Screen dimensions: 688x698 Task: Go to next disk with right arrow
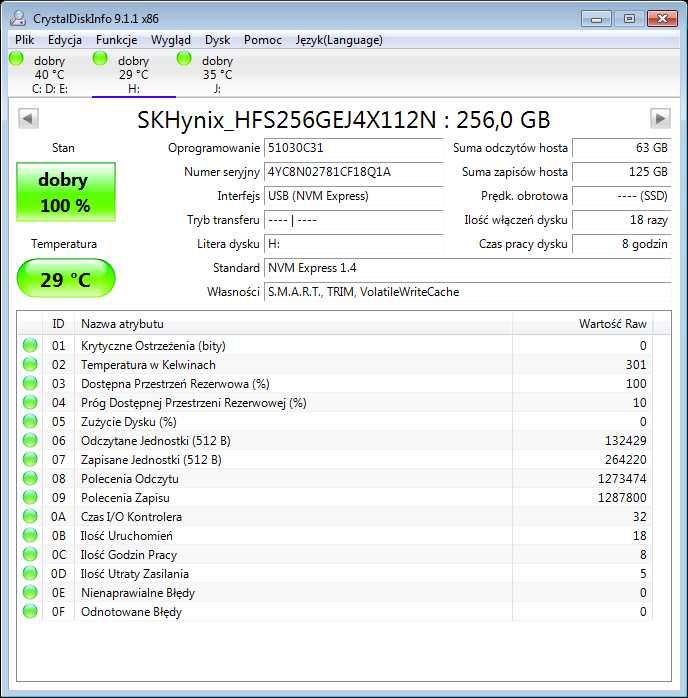click(x=660, y=119)
